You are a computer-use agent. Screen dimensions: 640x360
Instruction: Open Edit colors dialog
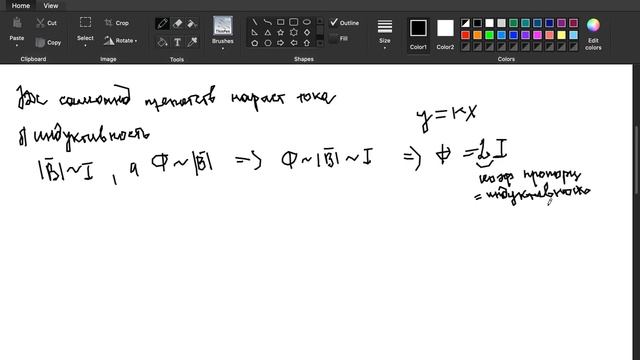593,34
